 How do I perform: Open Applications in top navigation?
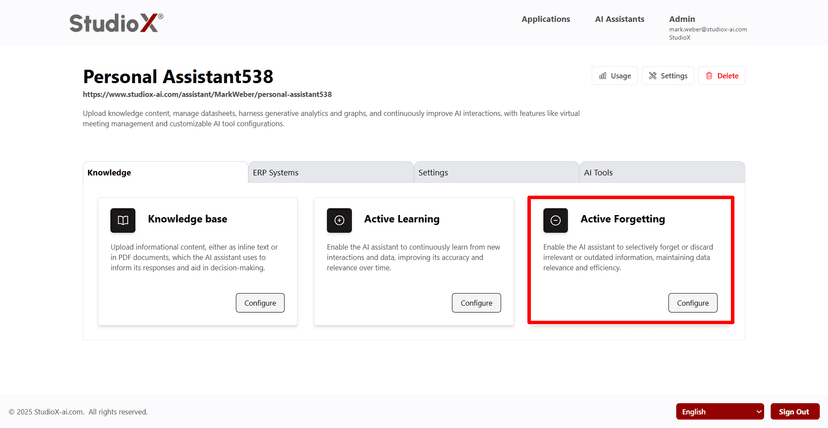point(546,19)
